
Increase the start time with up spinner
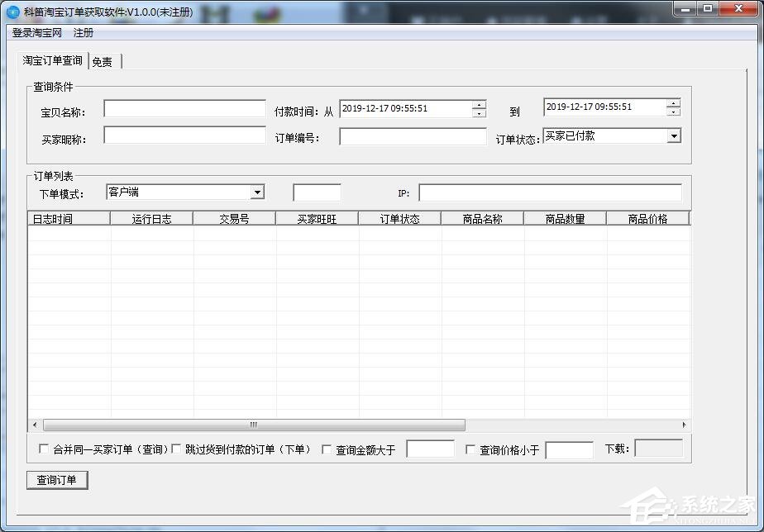click(479, 104)
